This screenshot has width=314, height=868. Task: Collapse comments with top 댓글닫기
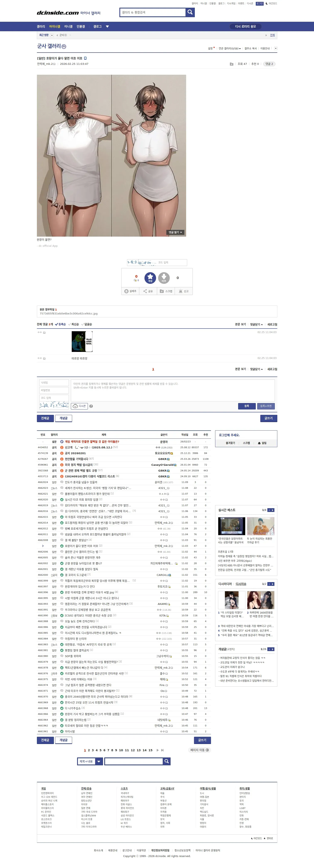point(256,324)
